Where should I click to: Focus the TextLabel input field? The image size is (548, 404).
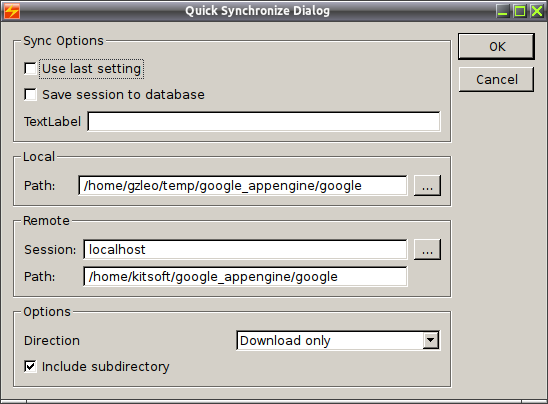264,121
